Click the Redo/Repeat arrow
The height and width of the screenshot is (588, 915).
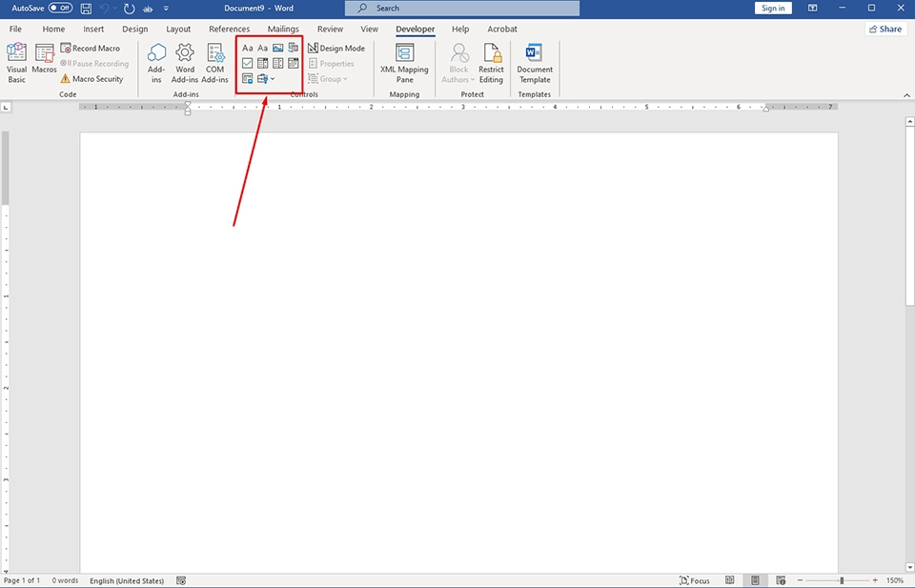(130, 9)
